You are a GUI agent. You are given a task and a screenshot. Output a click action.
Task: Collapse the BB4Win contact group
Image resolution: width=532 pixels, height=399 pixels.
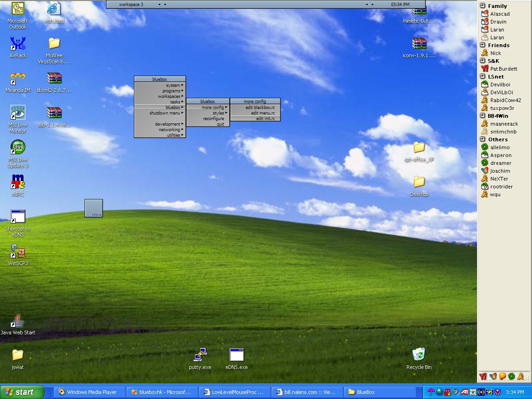[x=483, y=116]
